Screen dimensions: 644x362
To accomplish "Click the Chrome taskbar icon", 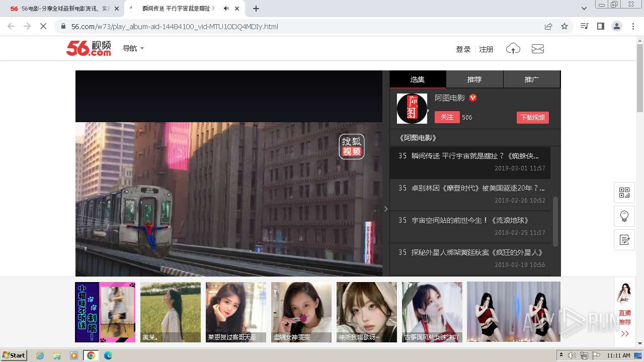I will pos(91,355).
